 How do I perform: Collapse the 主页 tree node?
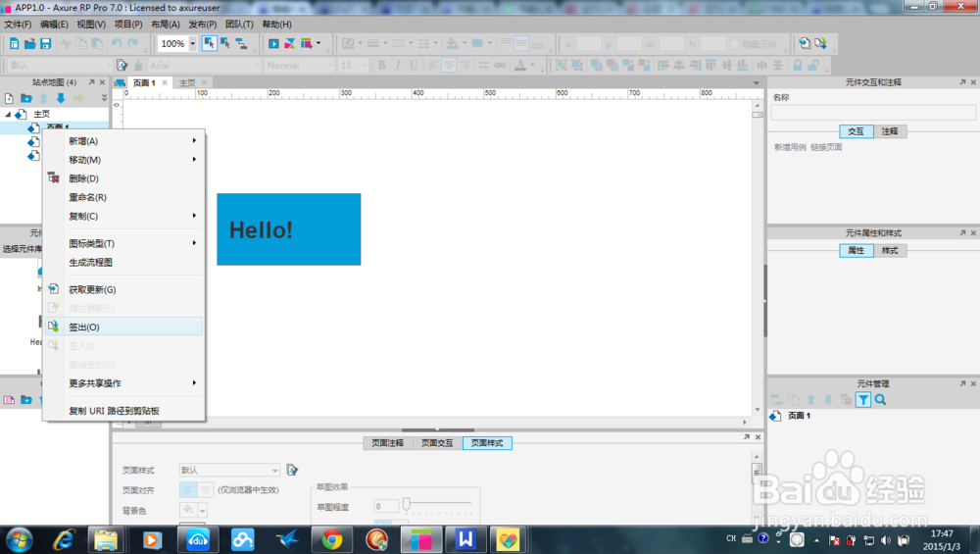tap(8, 115)
